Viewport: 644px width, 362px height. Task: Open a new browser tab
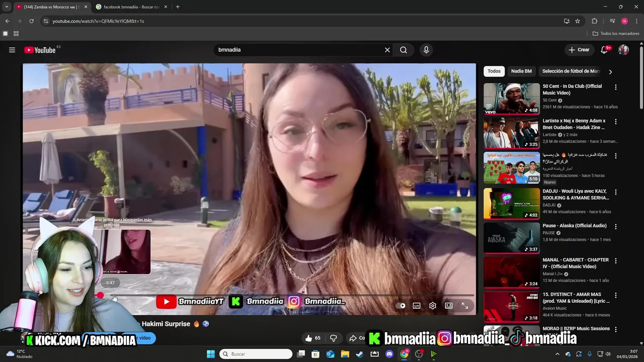(178, 7)
